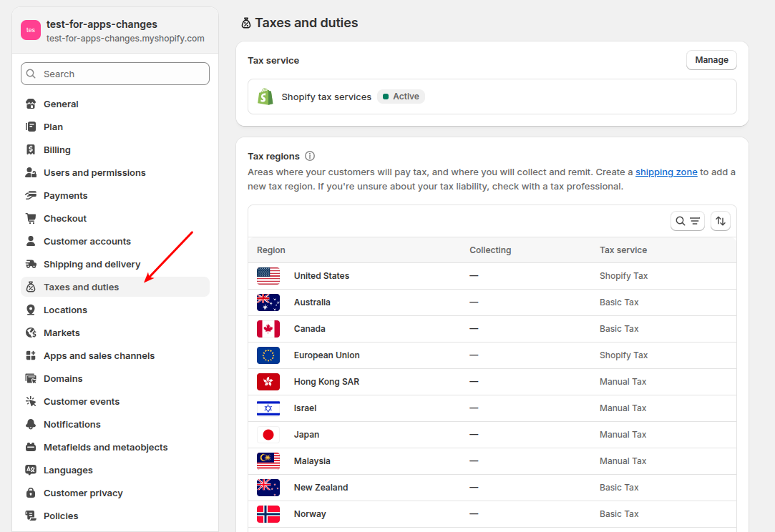The height and width of the screenshot is (532, 775).
Task: Open the tax regions search and filter
Action: pyautogui.click(x=687, y=221)
